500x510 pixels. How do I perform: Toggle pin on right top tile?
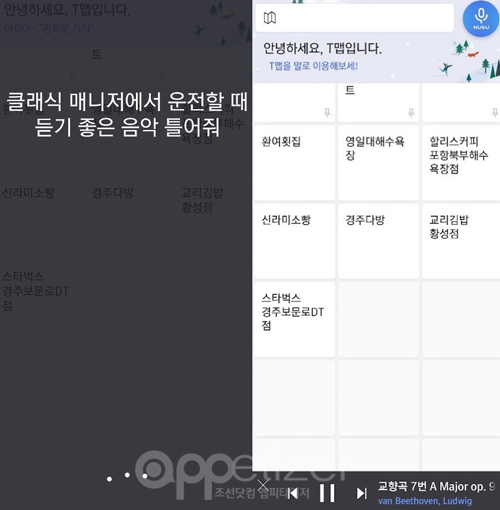pos(495,113)
